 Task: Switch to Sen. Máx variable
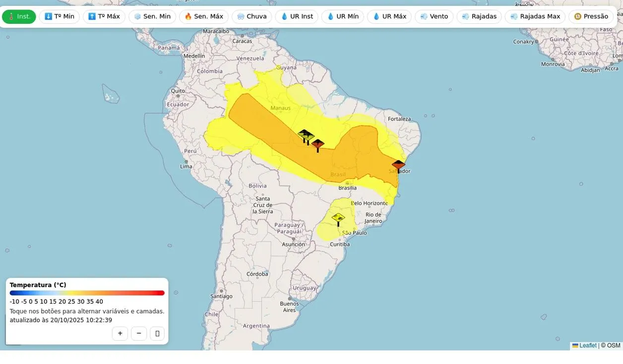[203, 16]
